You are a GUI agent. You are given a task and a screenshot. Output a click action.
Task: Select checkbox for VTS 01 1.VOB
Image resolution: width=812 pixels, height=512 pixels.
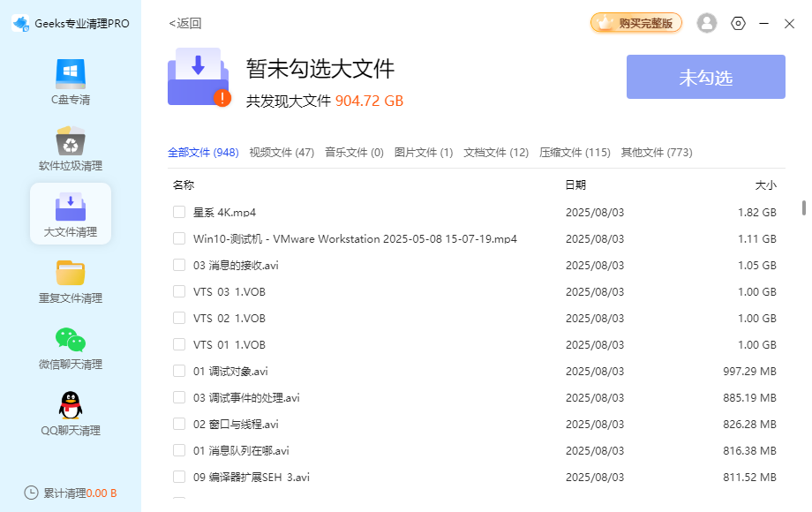(x=179, y=344)
